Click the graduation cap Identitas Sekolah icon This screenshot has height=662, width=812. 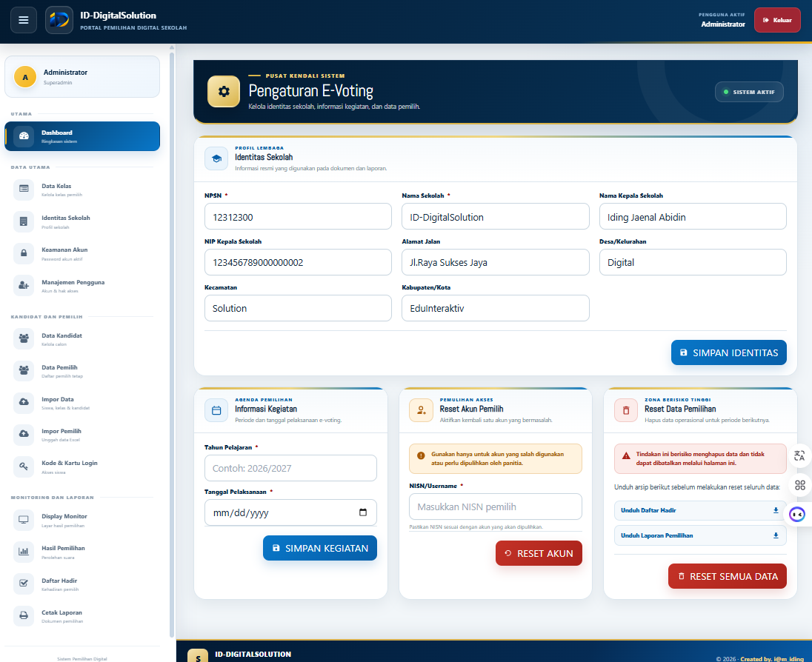click(216, 158)
